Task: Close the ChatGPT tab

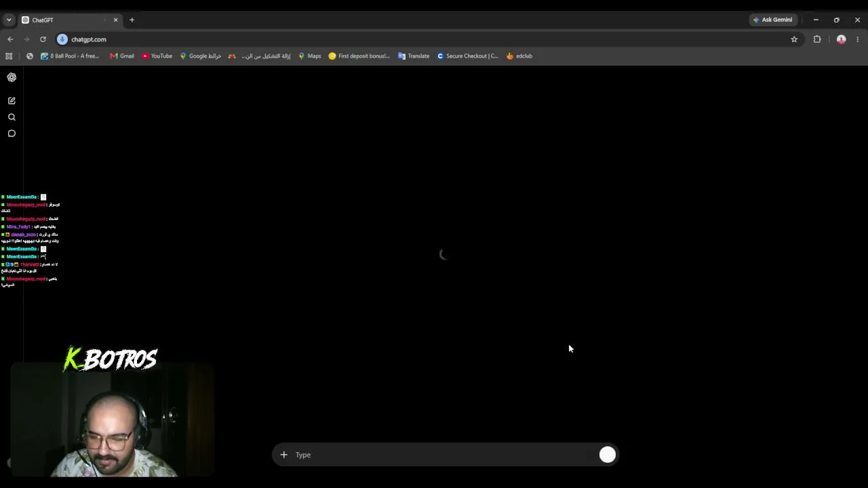Action: (115, 20)
